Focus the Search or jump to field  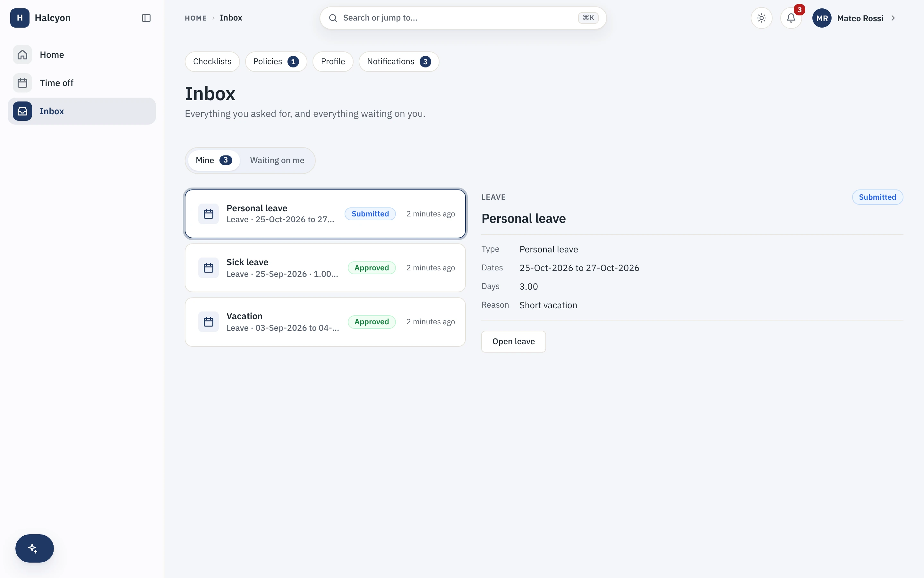(463, 18)
